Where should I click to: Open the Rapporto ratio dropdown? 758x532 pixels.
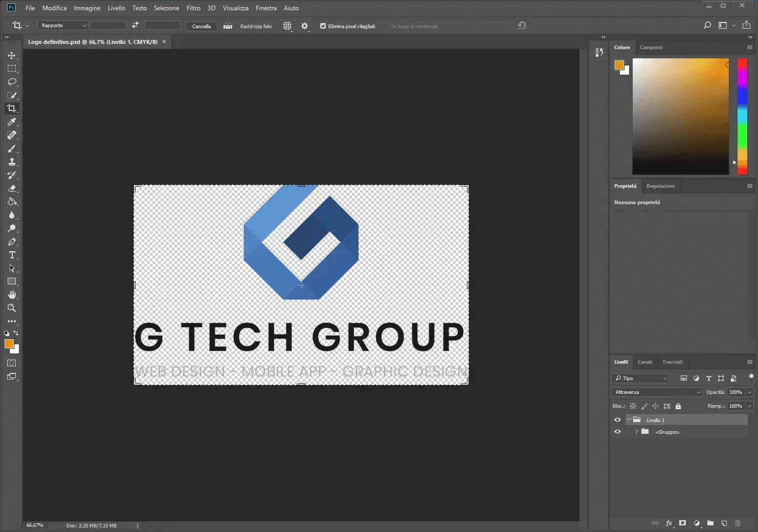point(62,26)
